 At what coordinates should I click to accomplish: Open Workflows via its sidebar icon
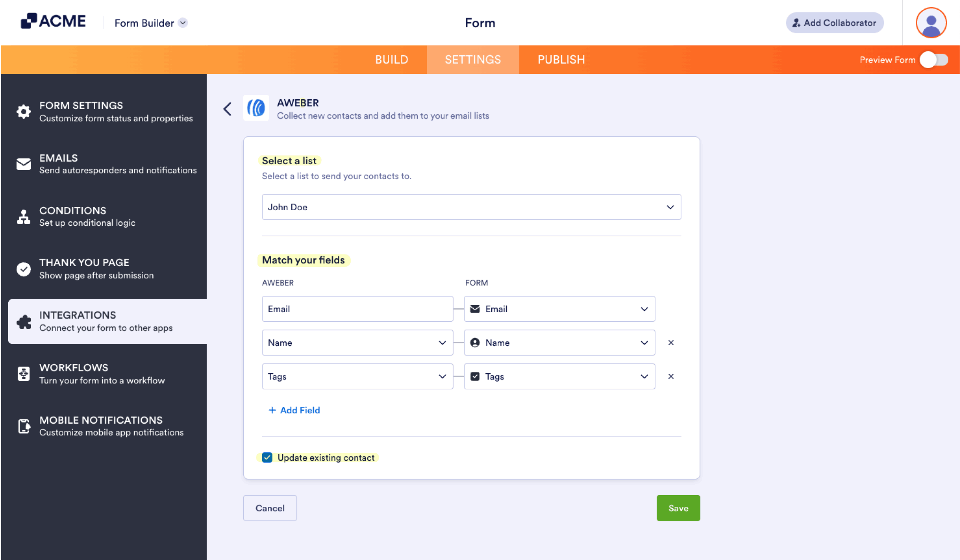pos(23,374)
